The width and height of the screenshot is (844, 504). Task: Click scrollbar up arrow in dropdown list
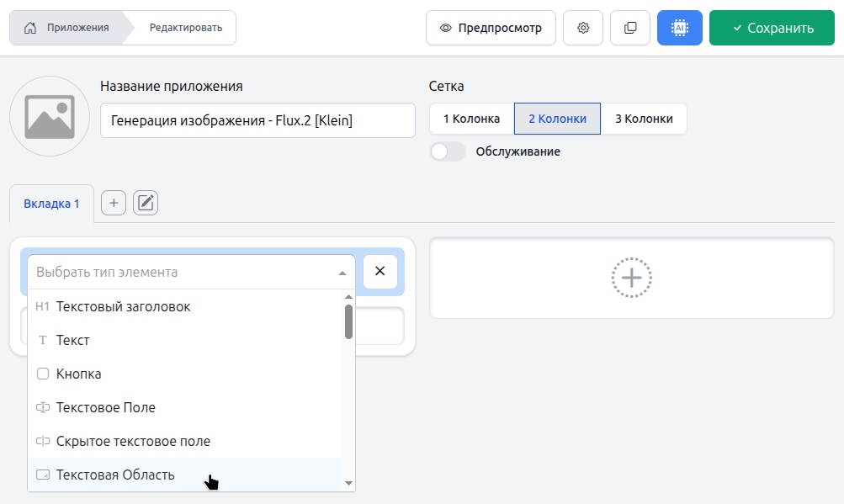point(349,297)
